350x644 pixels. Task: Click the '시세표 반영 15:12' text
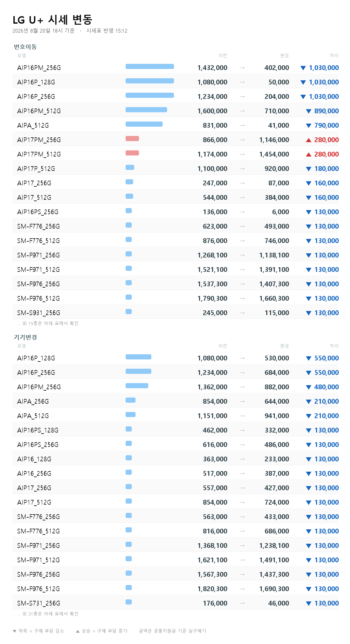(107, 31)
